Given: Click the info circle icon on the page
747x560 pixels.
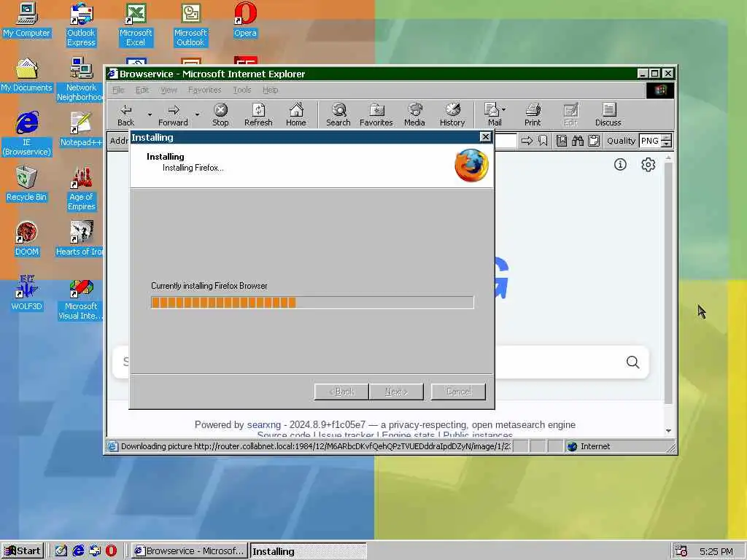Looking at the screenshot, I should click(x=620, y=164).
